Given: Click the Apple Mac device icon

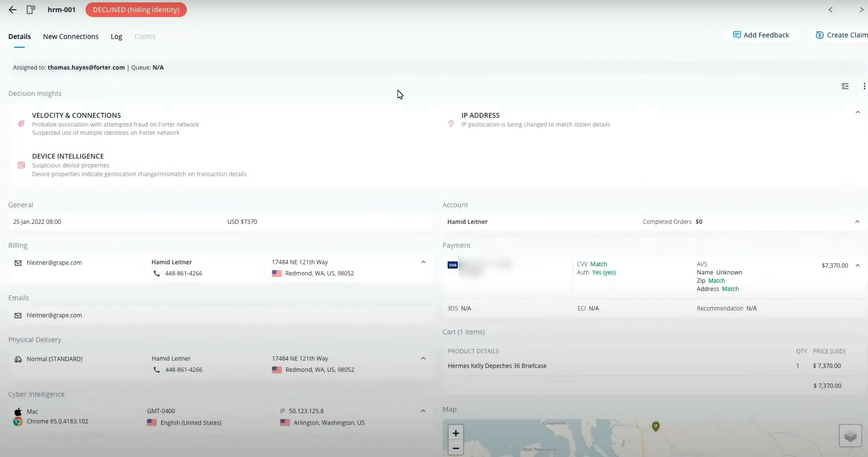Looking at the screenshot, I should tap(18, 412).
